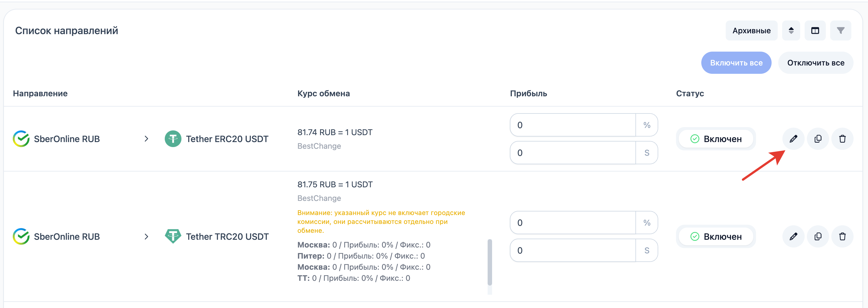Click the chevron arrow in the TRC20 row
The height and width of the screenshot is (308, 868).
[146, 236]
